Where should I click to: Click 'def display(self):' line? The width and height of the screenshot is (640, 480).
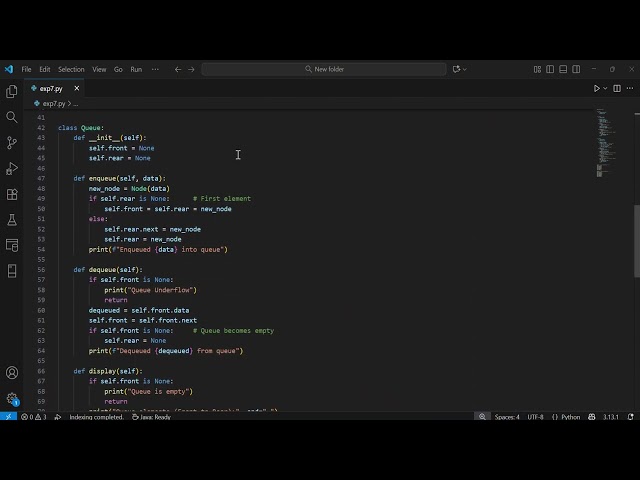[x=108, y=371]
